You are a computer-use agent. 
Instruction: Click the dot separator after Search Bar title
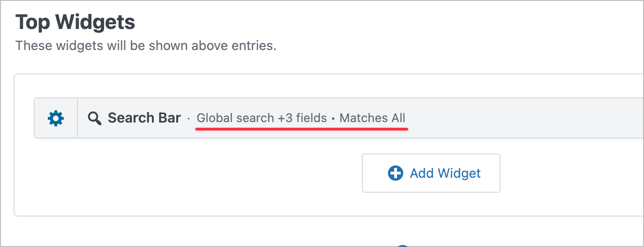189,119
